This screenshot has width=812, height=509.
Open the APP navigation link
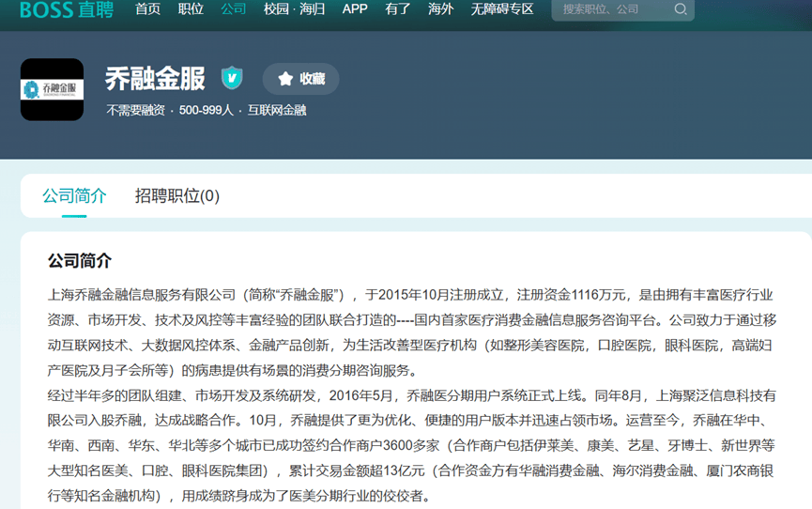coord(355,8)
